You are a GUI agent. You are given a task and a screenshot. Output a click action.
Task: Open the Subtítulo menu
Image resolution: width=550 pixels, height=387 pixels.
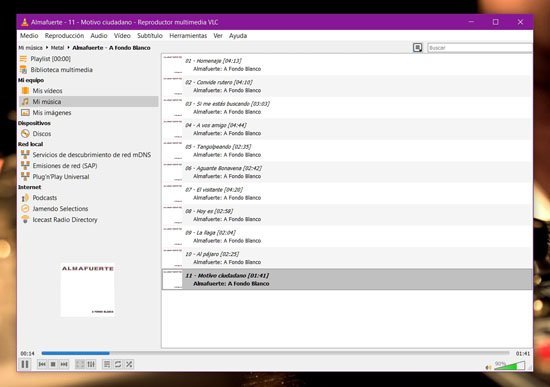pyautogui.click(x=150, y=35)
